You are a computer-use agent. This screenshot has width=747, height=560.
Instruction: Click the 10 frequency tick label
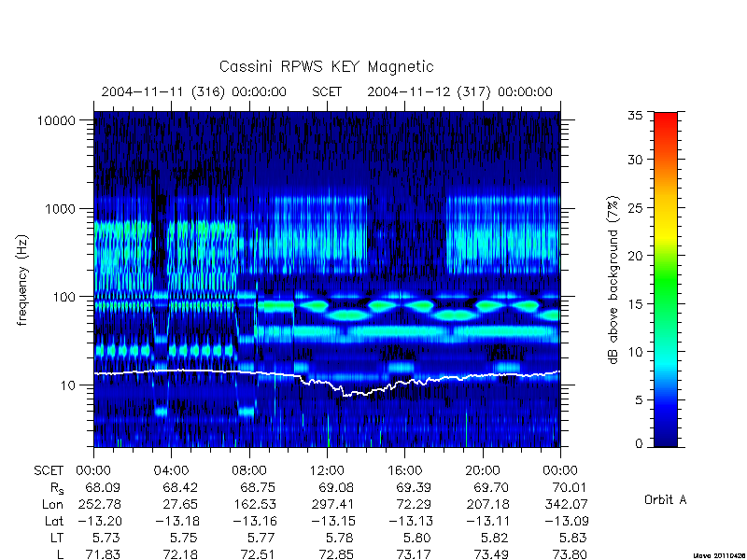pos(68,385)
